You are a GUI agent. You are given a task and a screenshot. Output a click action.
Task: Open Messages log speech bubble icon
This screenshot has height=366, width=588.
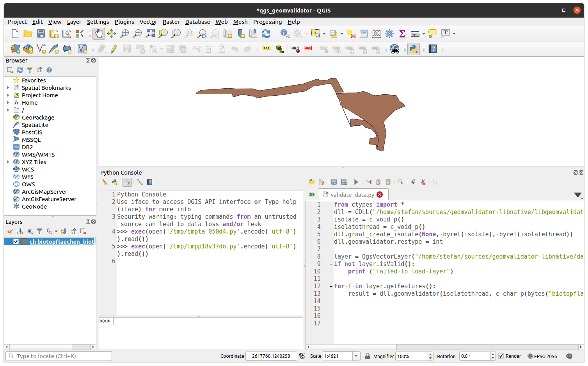(569, 356)
